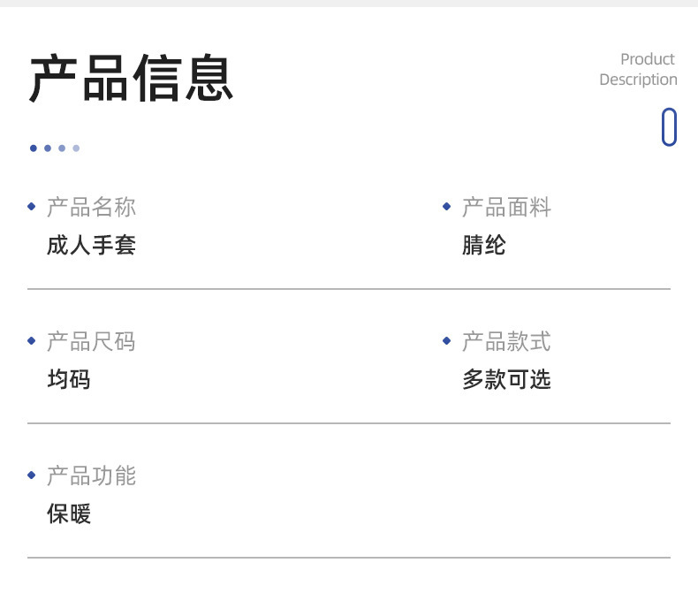Click the blue diamond bullet beside 产品款式
This screenshot has width=698, height=616.
[446, 341]
